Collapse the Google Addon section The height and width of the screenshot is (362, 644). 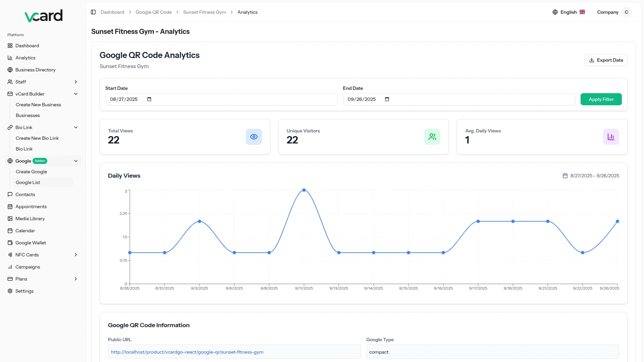click(x=76, y=161)
